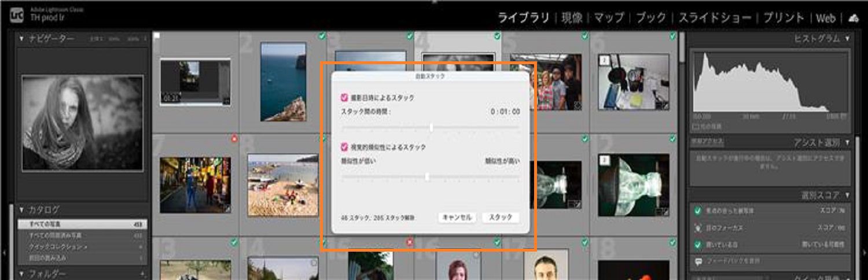
Task: Switch to the マップ module
Action: tap(609, 17)
